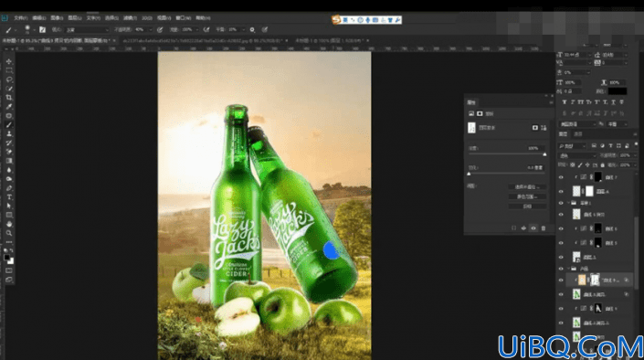Open the Brush Settings panel from options bar
644x360 pixels.
pos(42,29)
